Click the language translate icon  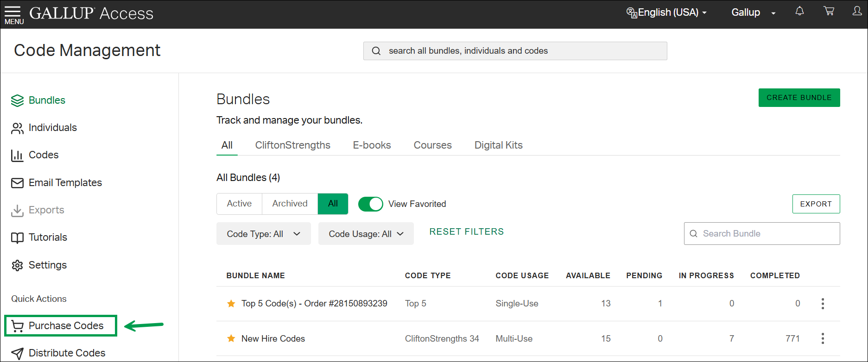coord(632,12)
